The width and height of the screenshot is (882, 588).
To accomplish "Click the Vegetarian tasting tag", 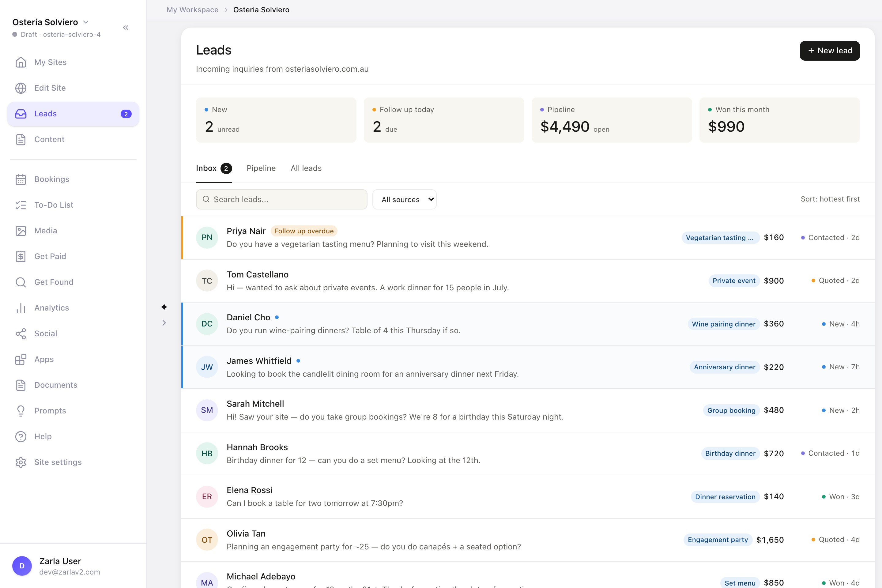I will (x=720, y=238).
